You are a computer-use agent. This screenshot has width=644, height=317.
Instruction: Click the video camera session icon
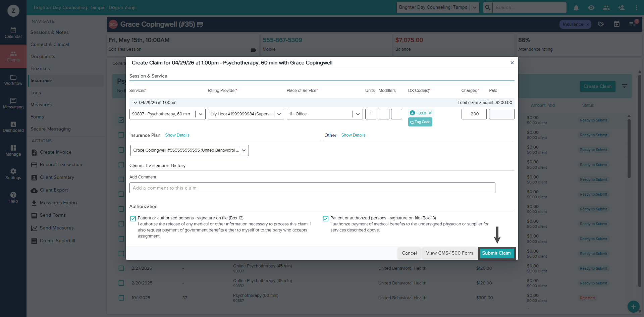coord(254,50)
